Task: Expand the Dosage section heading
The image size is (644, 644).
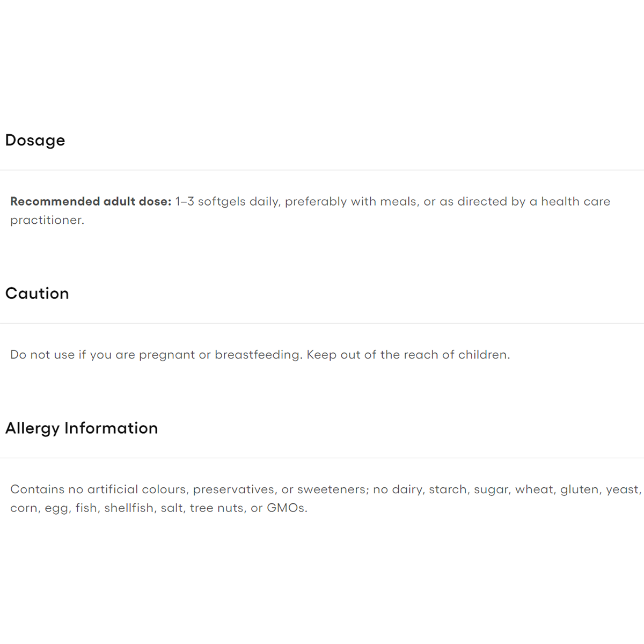Action: point(35,141)
